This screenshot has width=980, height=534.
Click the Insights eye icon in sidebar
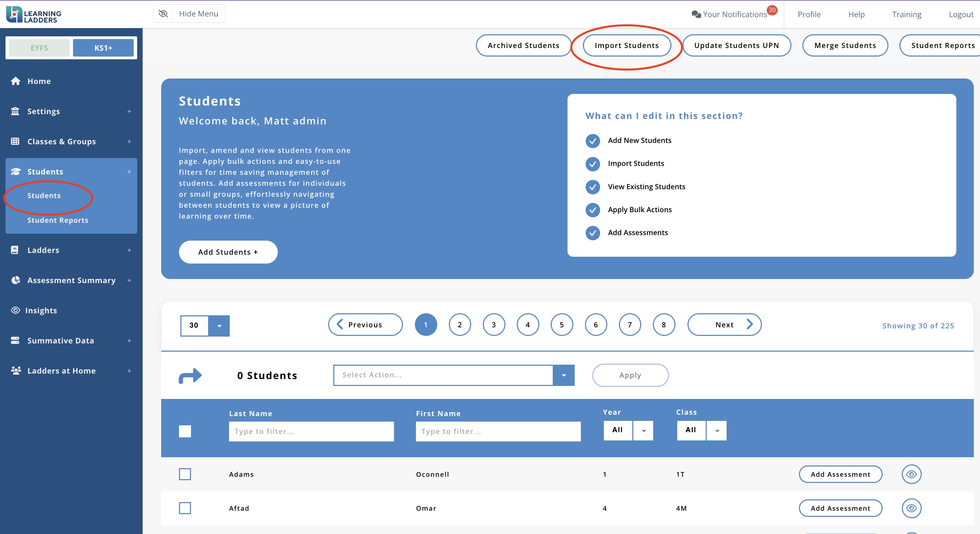coord(15,311)
